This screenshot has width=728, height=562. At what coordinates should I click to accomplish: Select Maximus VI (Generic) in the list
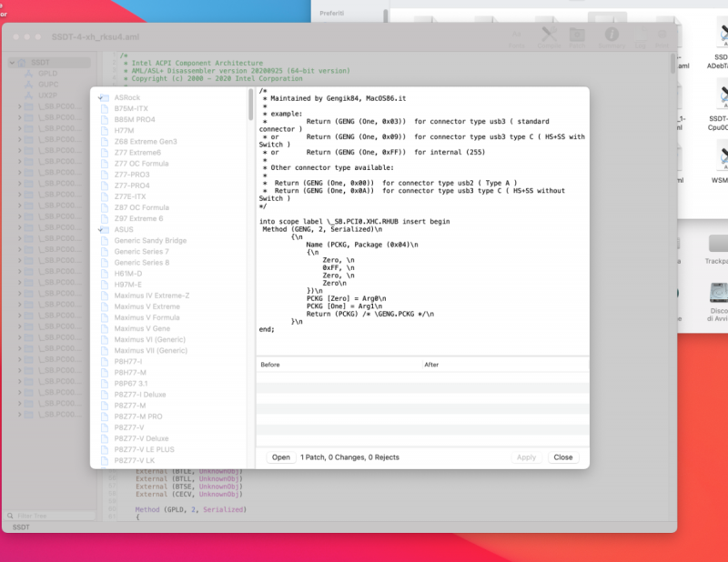coord(150,339)
